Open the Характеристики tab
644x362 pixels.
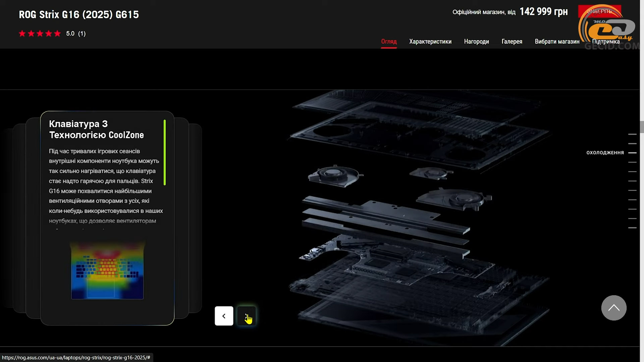[x=430, y=42]
